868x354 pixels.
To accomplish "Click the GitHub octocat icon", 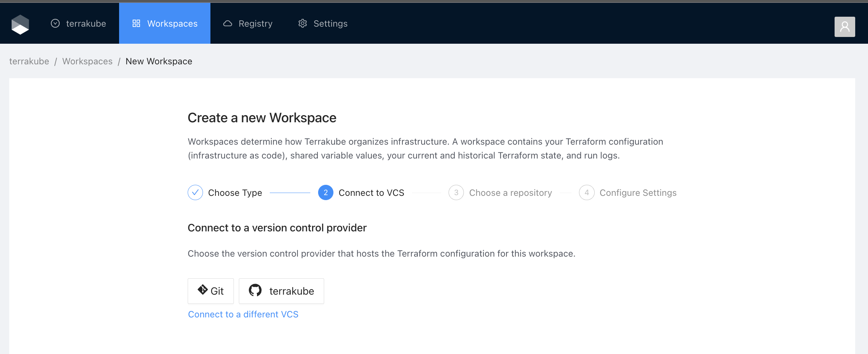I will click(255, 290).
